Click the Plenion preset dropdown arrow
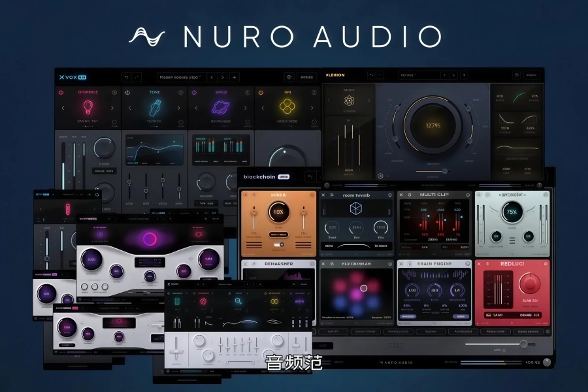The width and height of the screenshot is (588, 392). pyautogui.click(x=465, y=75)
